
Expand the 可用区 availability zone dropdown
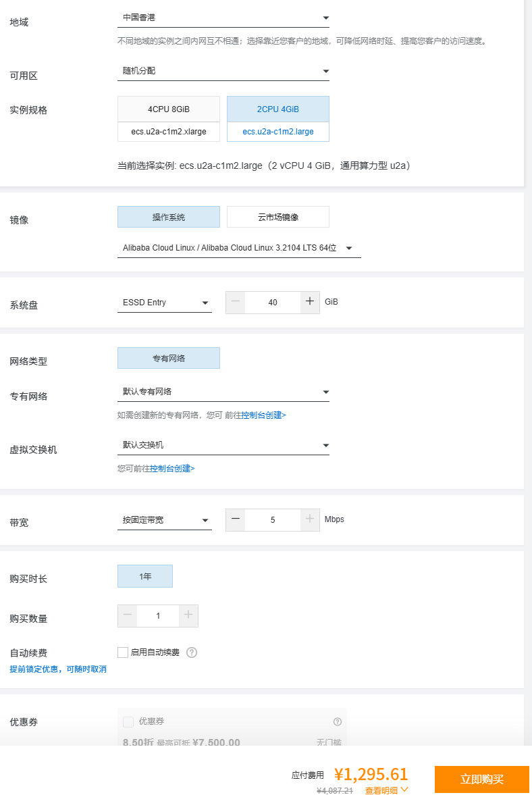point(223,71)
